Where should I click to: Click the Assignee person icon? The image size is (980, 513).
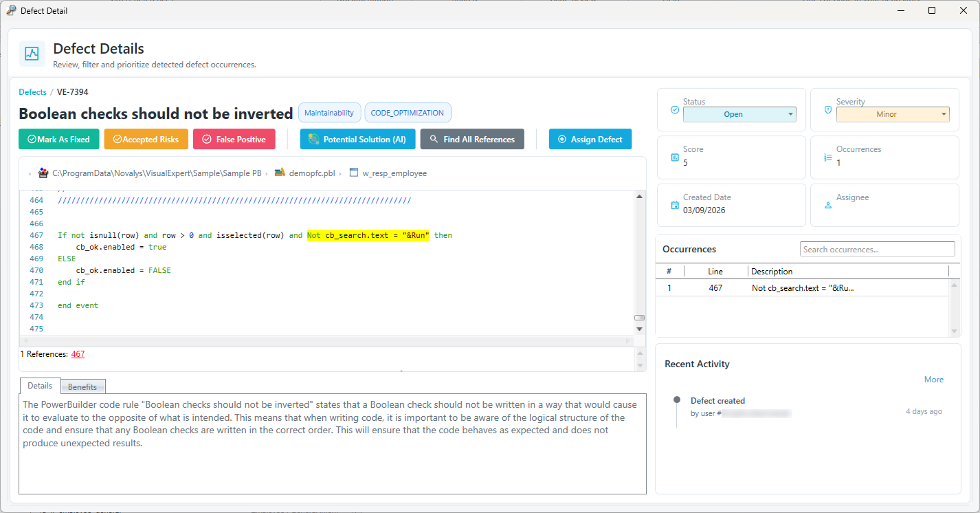827,205
